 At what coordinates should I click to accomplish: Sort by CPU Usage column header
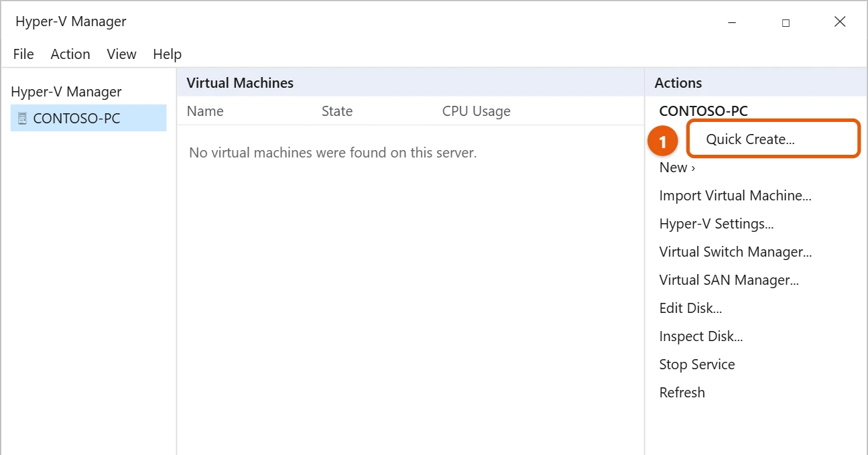477,111
